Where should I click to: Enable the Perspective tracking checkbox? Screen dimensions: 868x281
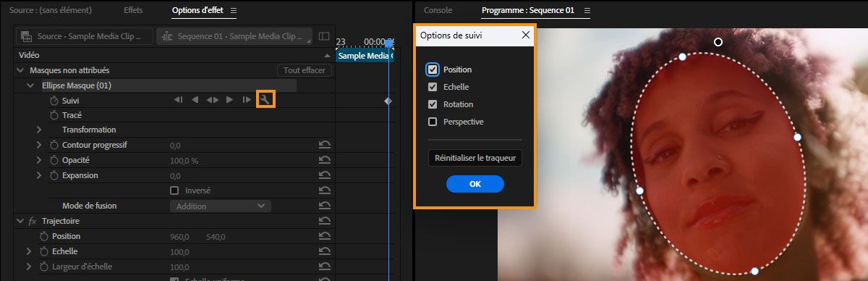tap(433, 122)
